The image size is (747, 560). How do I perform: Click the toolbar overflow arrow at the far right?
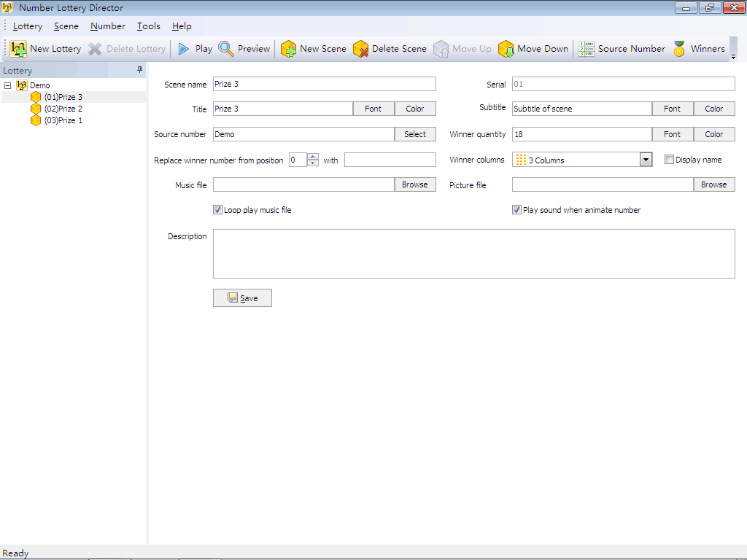pos(734,56)
